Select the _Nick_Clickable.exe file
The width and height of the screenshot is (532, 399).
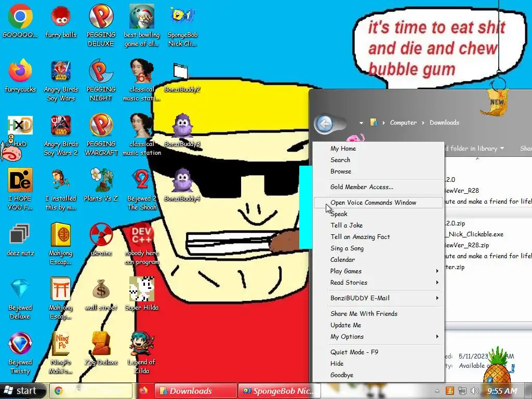click(x=474, y=234)
